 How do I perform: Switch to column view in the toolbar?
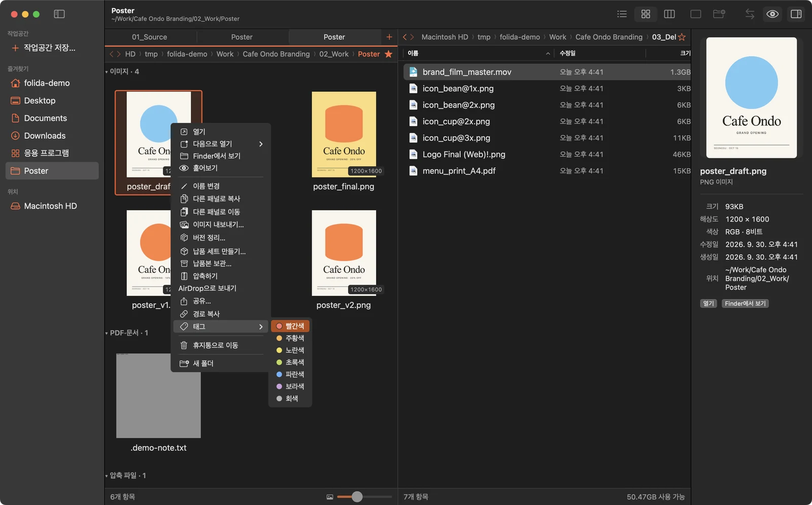(669, 14)
